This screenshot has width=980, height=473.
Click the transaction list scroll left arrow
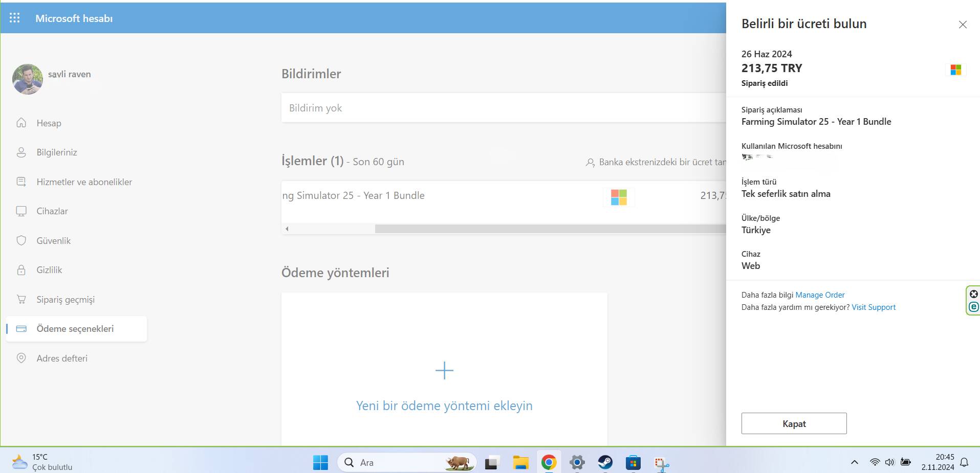point(287,229)
